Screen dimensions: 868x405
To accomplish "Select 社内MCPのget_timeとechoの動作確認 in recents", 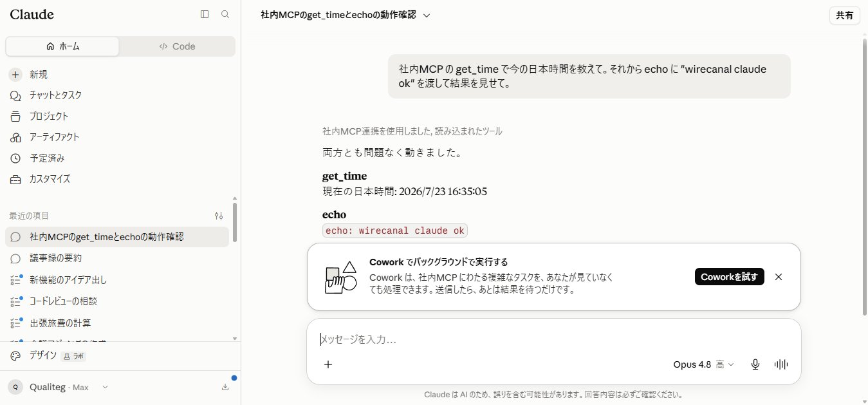I will (x=117, y=237).
